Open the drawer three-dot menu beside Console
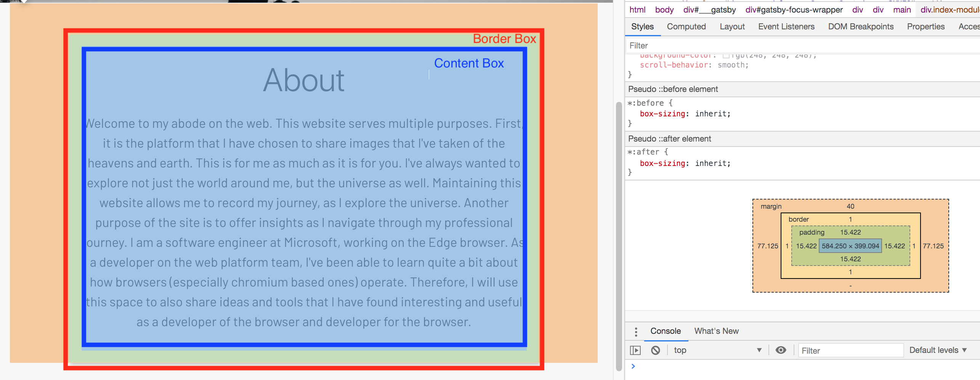The image size is (980, 380). pyautogui.click(x=636, y=332)
